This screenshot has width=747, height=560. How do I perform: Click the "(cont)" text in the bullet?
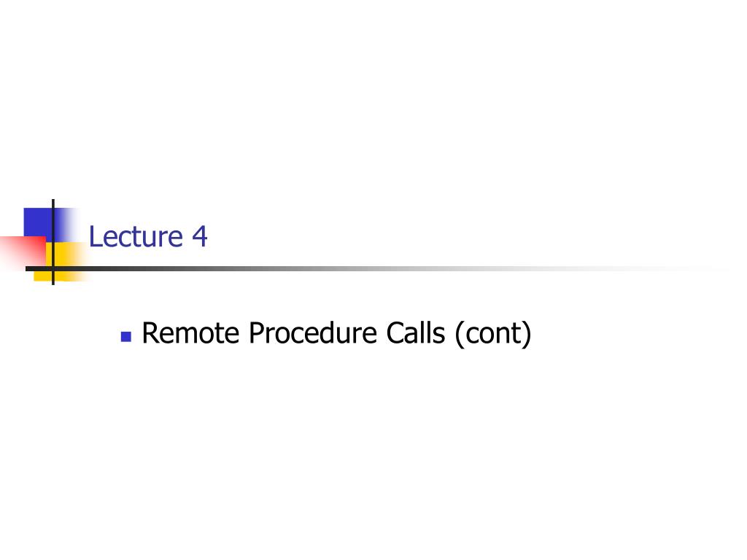pyautogui.click(x=493, y=334)
